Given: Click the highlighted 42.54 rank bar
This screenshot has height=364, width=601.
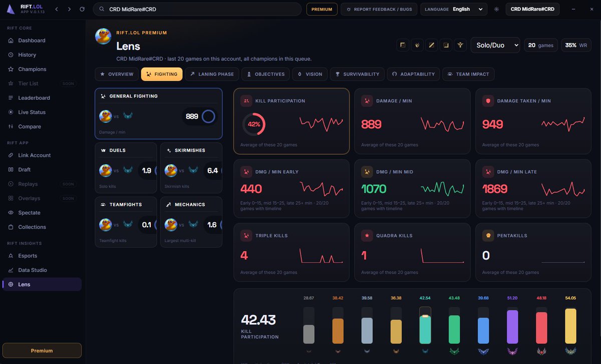Looking at the screenshot, I should tap(425, 325).
